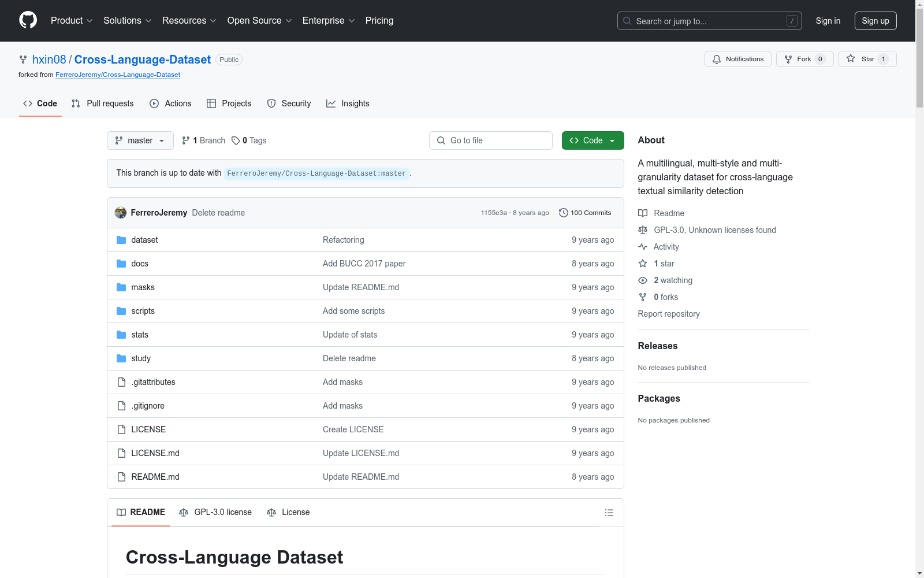The image size is (924, 578).
Task: Select the fork icon in Fork button
Action: coord(788,59)
